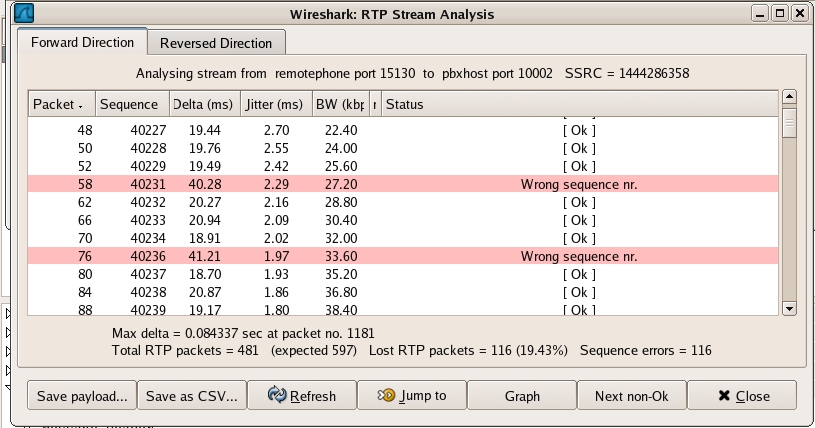The width and height of the screenshot is (815, 428).
Task: Sort by the Jitter (ms) column header
Action: pos(274,104)
